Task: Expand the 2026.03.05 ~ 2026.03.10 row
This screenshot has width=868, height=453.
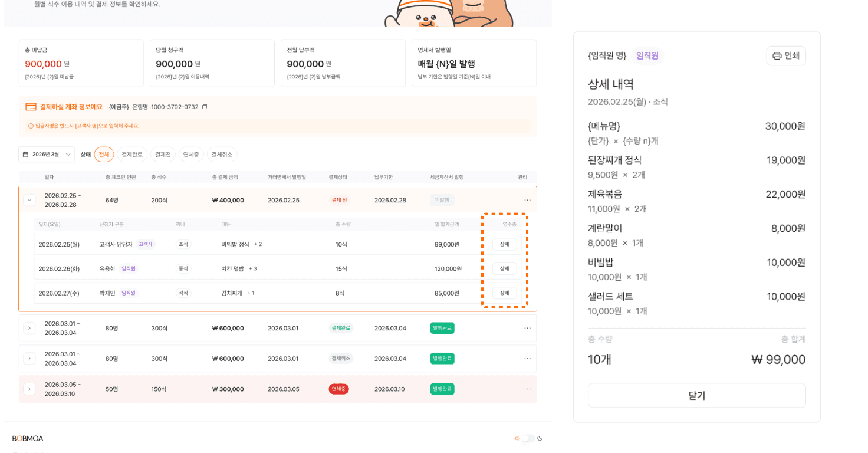Action: [x=29, y=389]
